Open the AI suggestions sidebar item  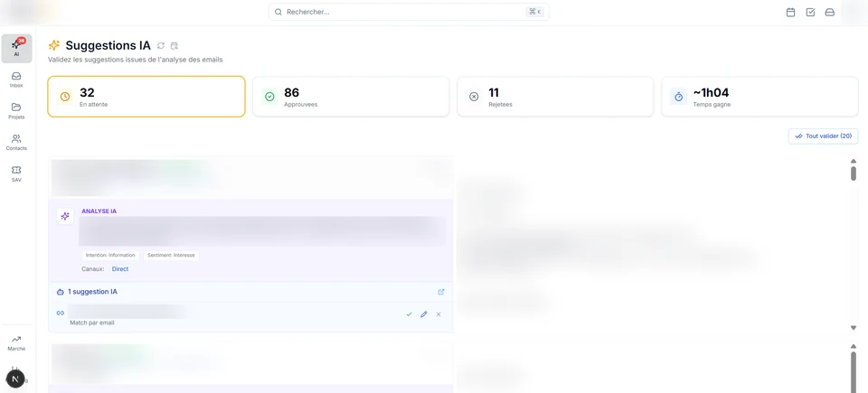pos(16,49)
